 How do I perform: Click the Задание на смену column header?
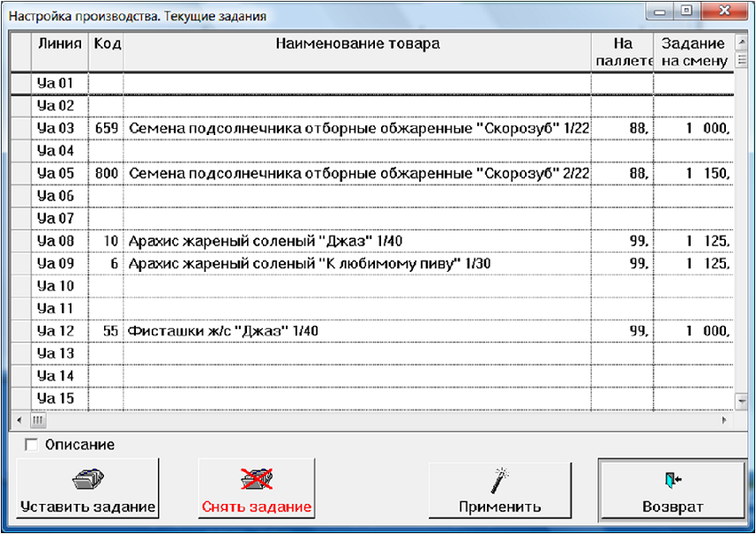tap(693, 52)
